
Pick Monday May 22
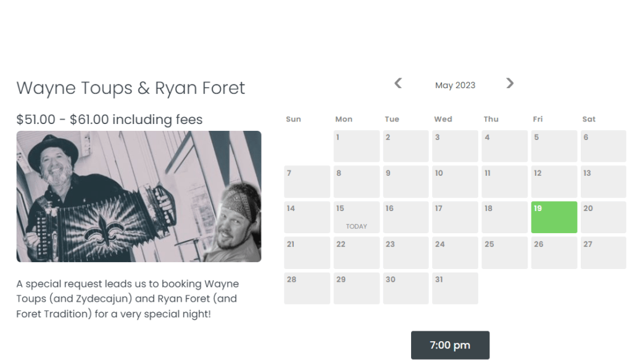(x=356, y=253)
